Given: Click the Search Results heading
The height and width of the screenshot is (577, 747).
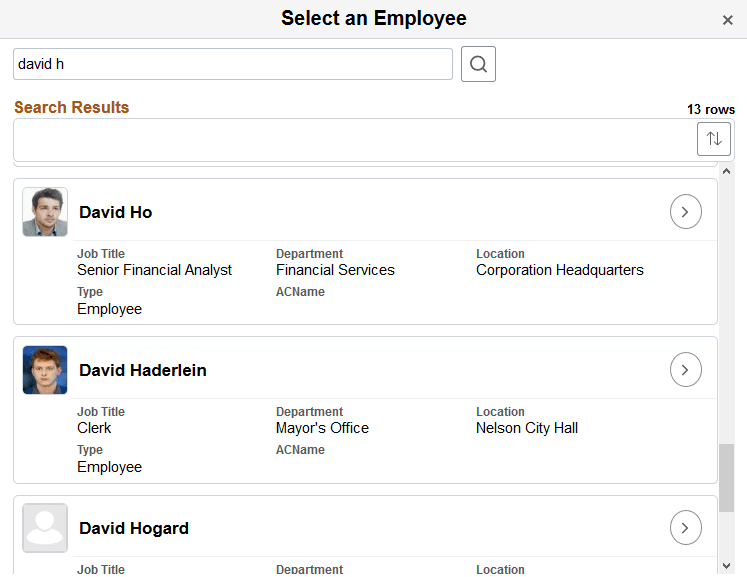Looking at the screenshot, I should click(x=72, y=107).
